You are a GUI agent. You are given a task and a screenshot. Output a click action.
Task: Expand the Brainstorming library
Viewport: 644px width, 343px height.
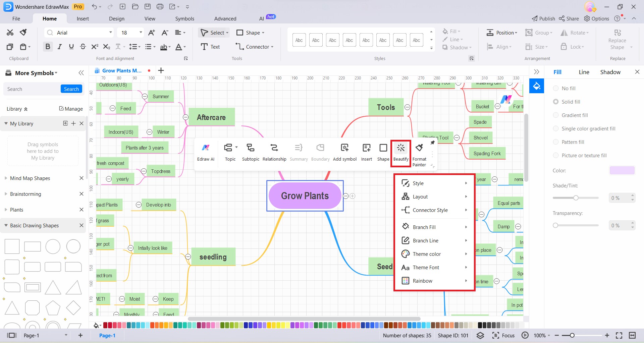tap(6, 194)
